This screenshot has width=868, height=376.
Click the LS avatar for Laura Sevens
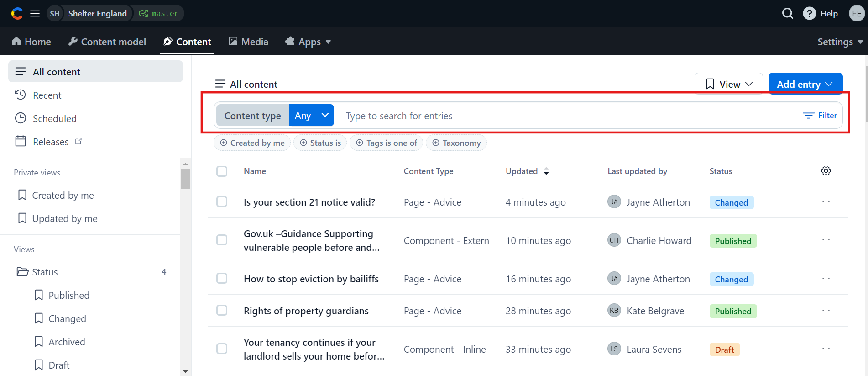[x=614, y=349]
